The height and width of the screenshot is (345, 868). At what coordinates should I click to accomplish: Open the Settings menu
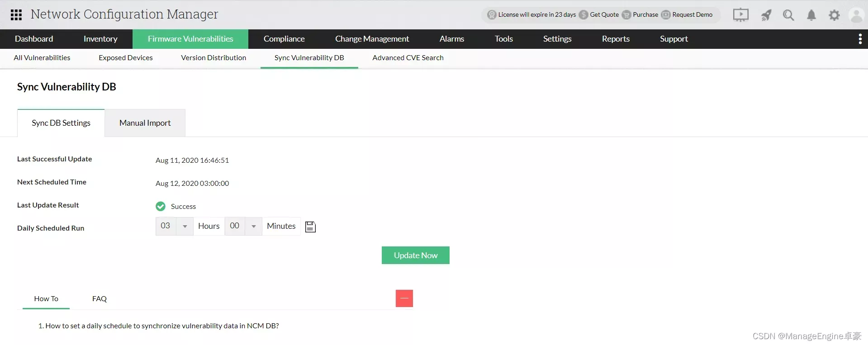tap(557, 39)
